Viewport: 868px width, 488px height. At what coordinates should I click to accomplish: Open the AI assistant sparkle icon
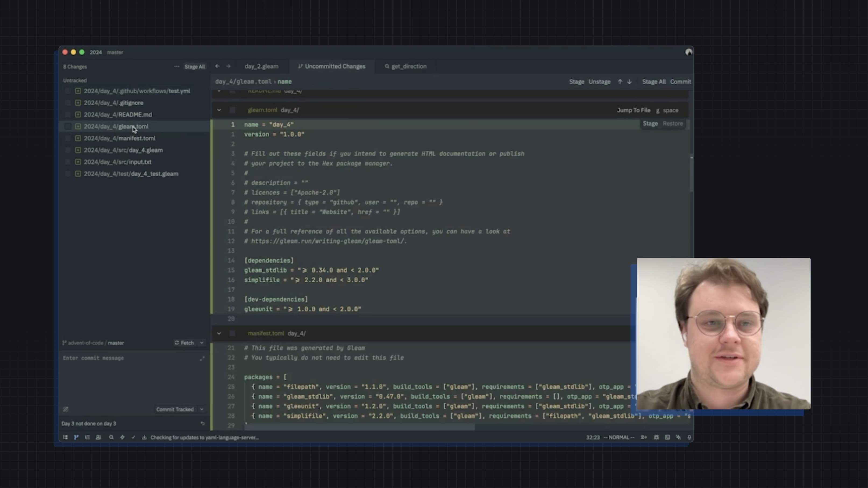678,437
